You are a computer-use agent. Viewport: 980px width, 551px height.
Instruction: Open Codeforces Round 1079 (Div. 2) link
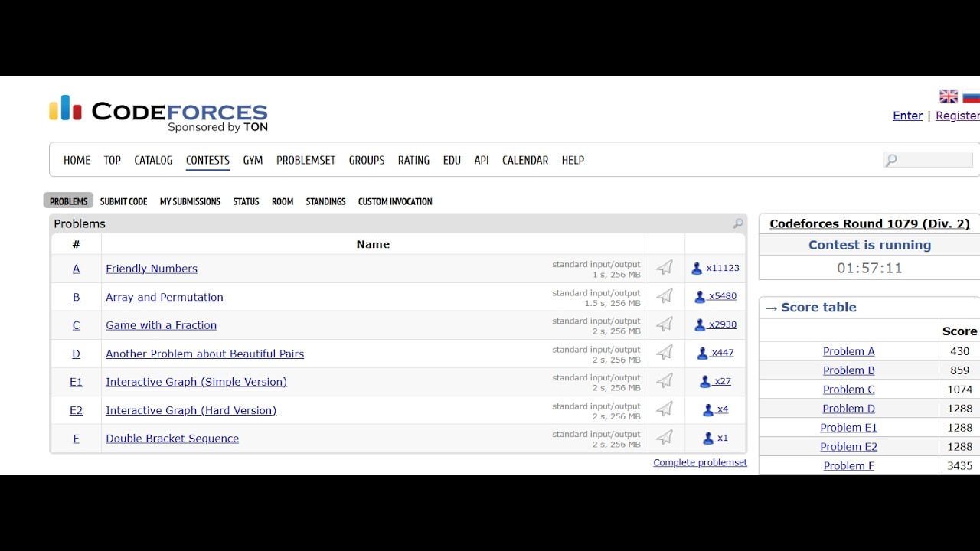tap(870, 223)
